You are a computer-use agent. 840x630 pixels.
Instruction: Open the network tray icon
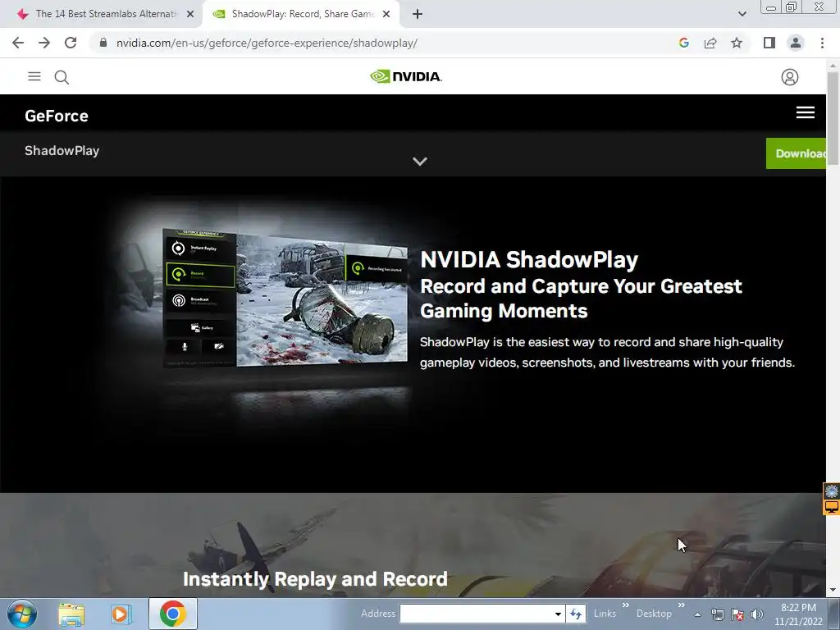[x=717, y=614]
